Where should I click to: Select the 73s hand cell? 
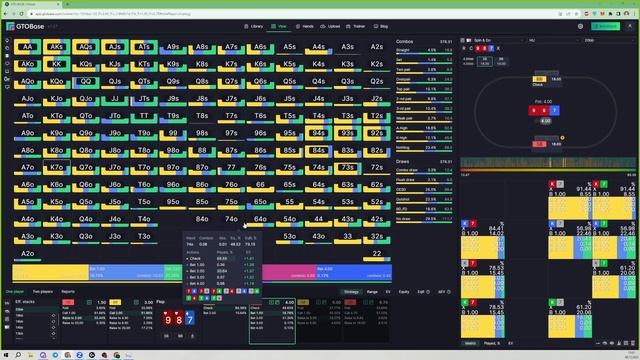347,167
